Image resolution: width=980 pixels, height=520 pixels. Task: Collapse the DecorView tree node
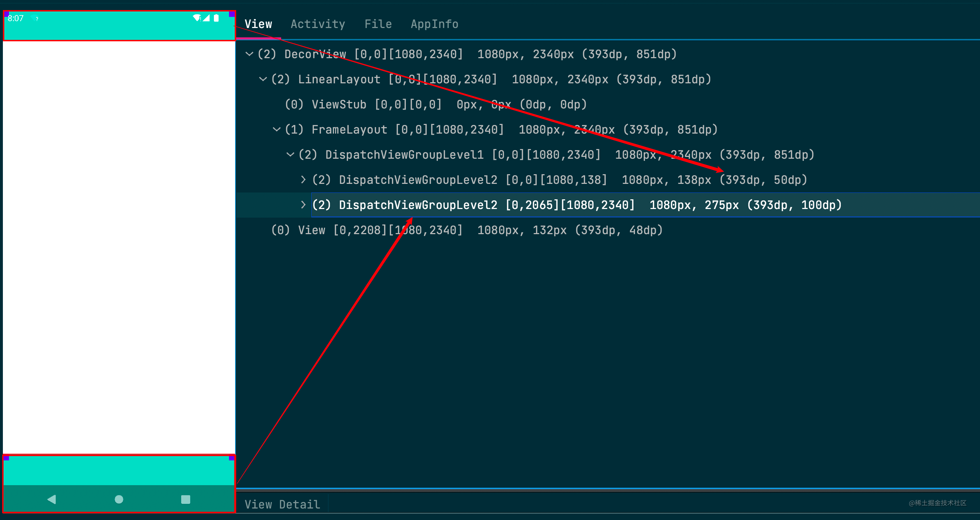coord(250,54)
